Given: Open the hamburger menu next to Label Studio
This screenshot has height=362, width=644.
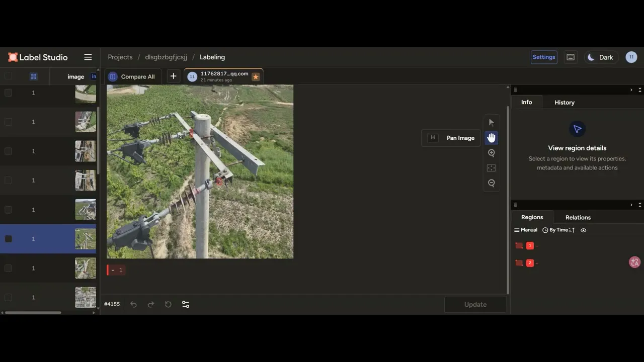Looking at the screenshot, I should click(x=88, y=57).
